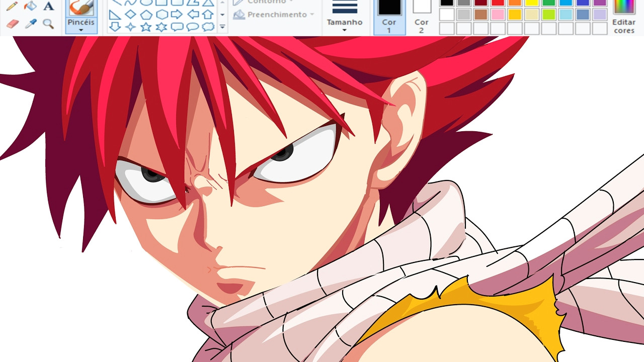
Task: Pick the blue-gray color swatch
Action: coord(583,15)
